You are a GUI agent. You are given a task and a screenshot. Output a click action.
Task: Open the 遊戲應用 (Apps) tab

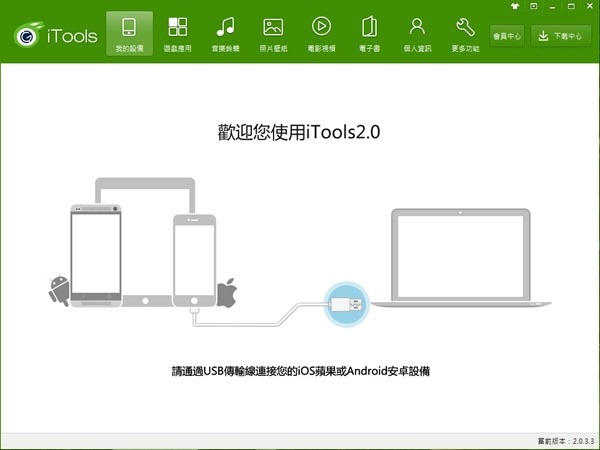click(x=178, y=34)
